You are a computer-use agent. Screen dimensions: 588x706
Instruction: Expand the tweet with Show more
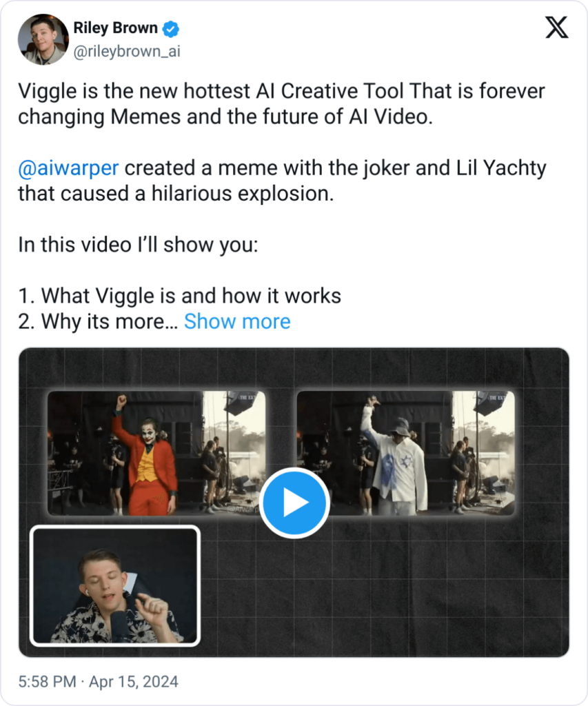(x=237, y=321)
